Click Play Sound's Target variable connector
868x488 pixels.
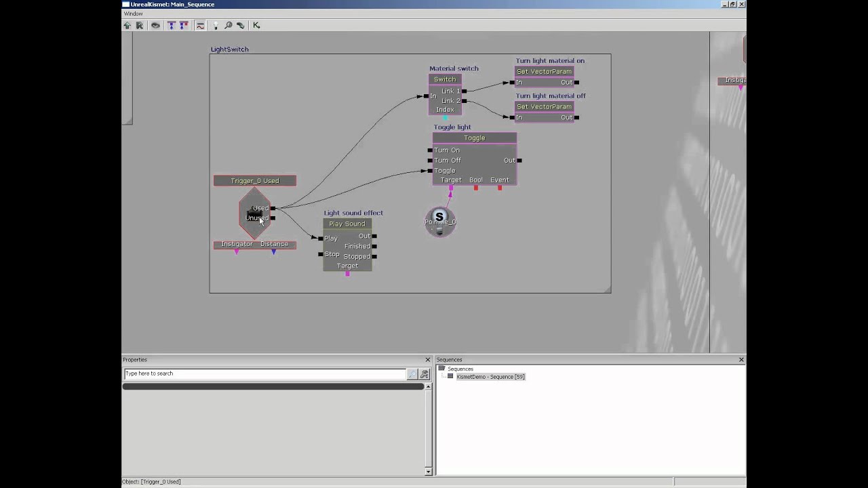(348, 274)
